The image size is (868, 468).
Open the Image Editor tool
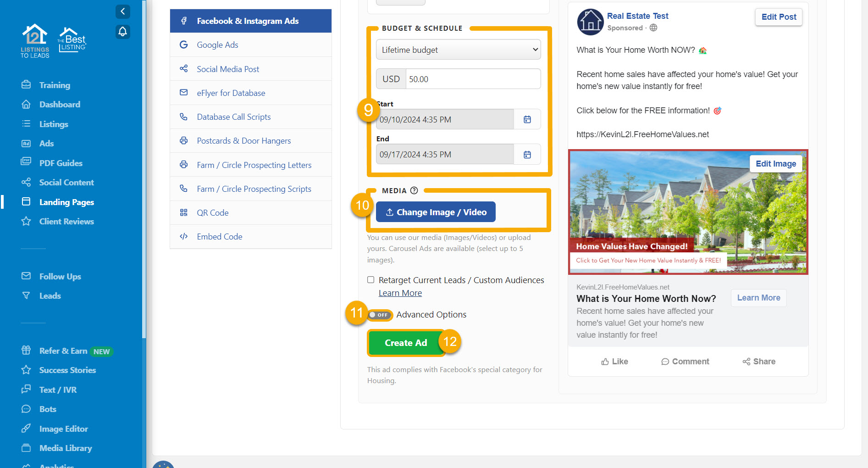tap(64, 429)
